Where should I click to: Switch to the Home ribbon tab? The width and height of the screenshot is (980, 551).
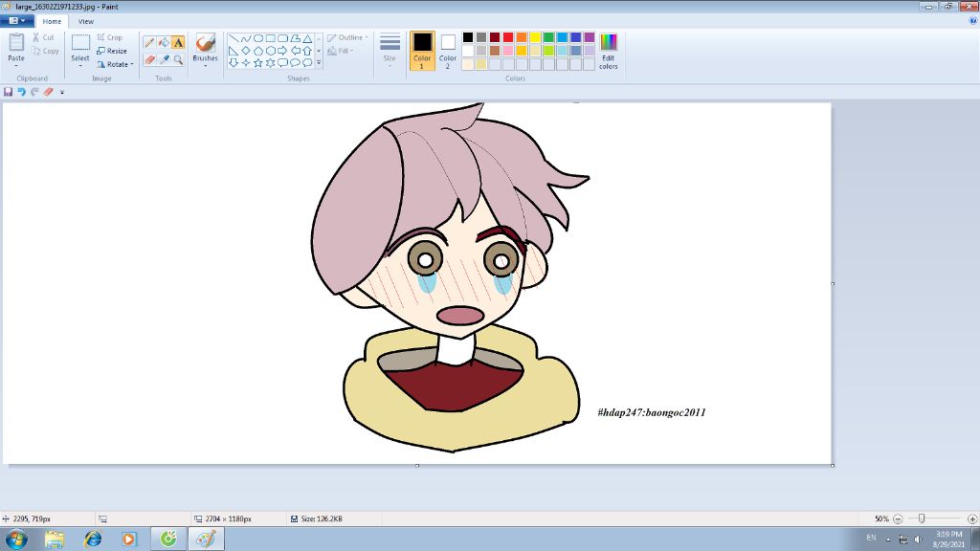coord(52,21)
